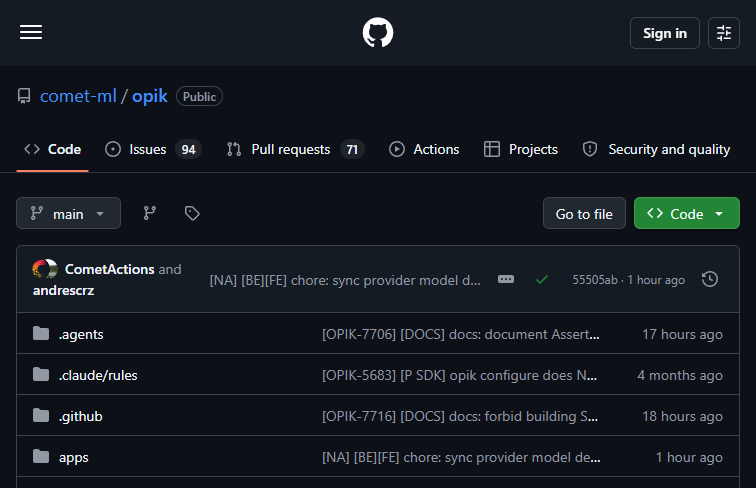Open the Pull requests tab
The width and height of the screenshot is (756, 488).
point(295,149)
